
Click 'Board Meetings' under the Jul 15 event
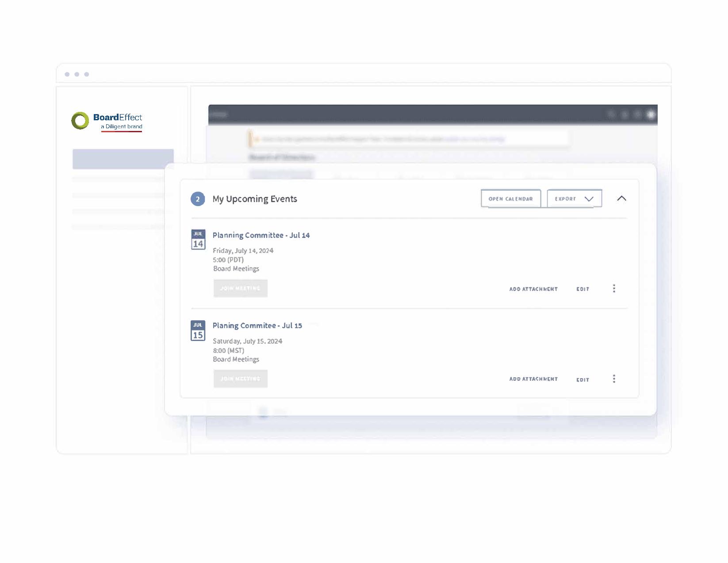point(236,360)
